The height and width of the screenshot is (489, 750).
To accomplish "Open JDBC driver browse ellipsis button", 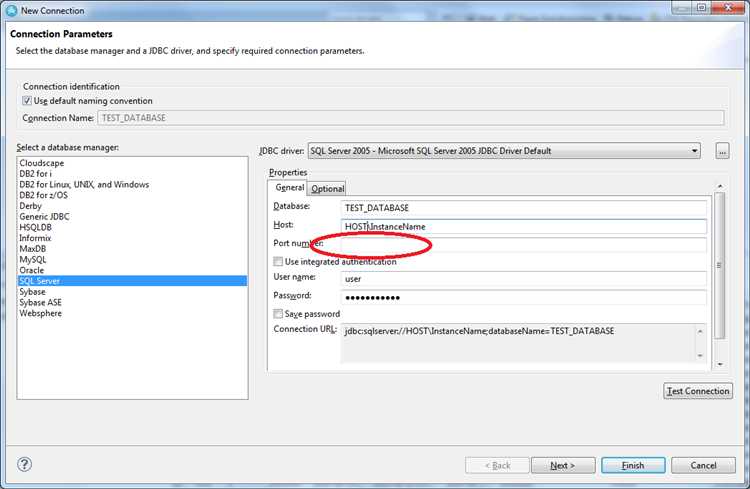I will 722,151.
